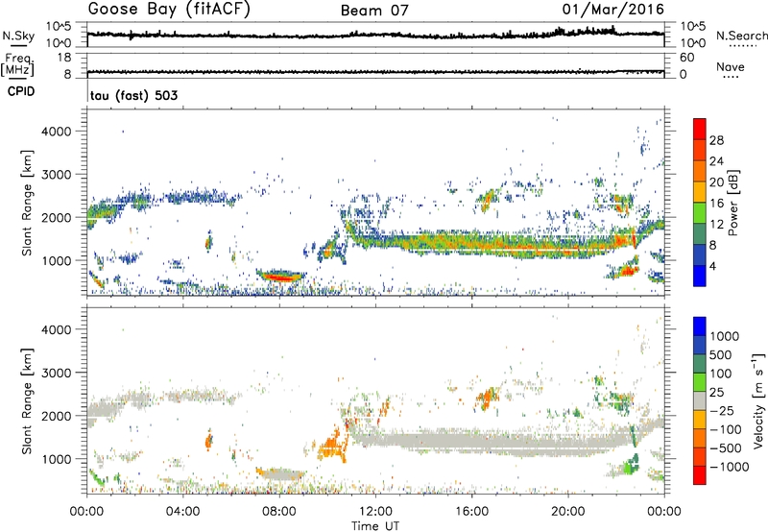
Task: Click the 'Nave' legend label
Action: [731, 66]
